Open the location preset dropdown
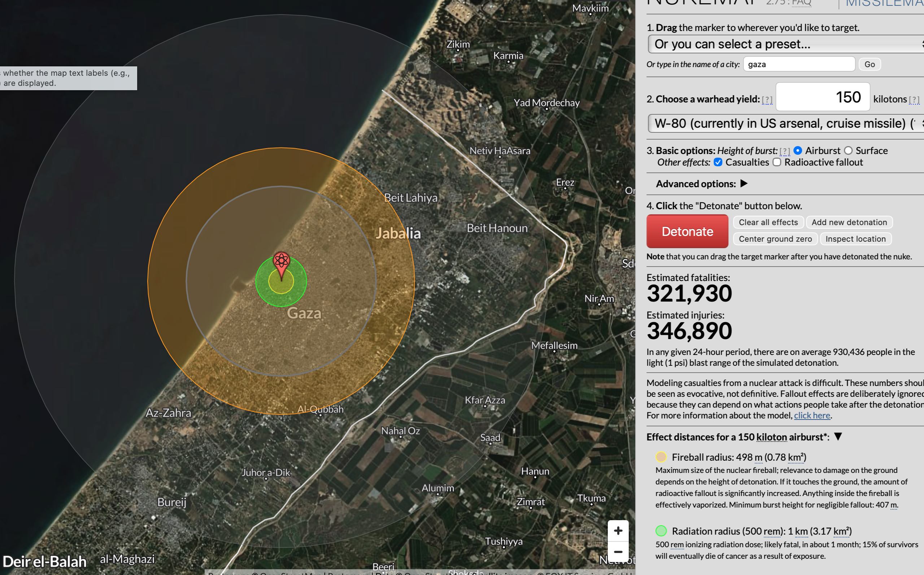924x575 pixels. click(786, 44)
